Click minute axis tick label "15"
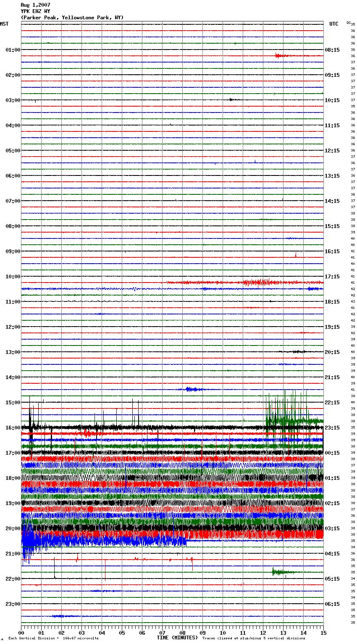This screenshot has width=357, height=644. [323, 633]
